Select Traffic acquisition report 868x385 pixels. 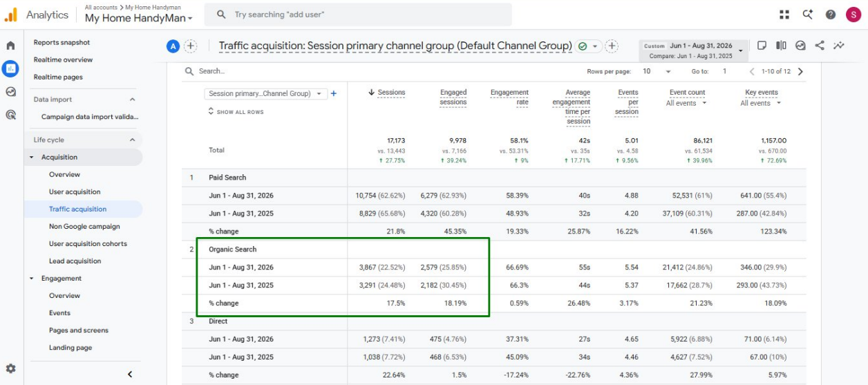(77, 209)
